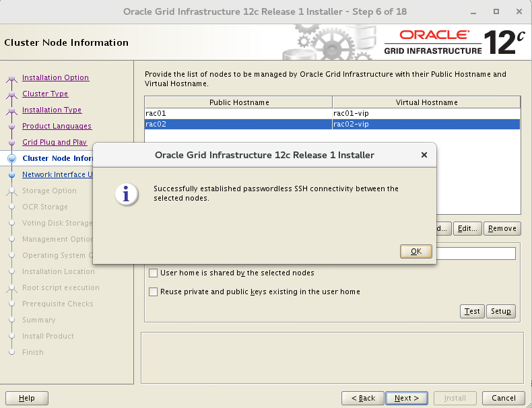532x408 pixels.
Task: Select the rac02-vip virtual hostname cell
Action: click(x=426, y=124)
